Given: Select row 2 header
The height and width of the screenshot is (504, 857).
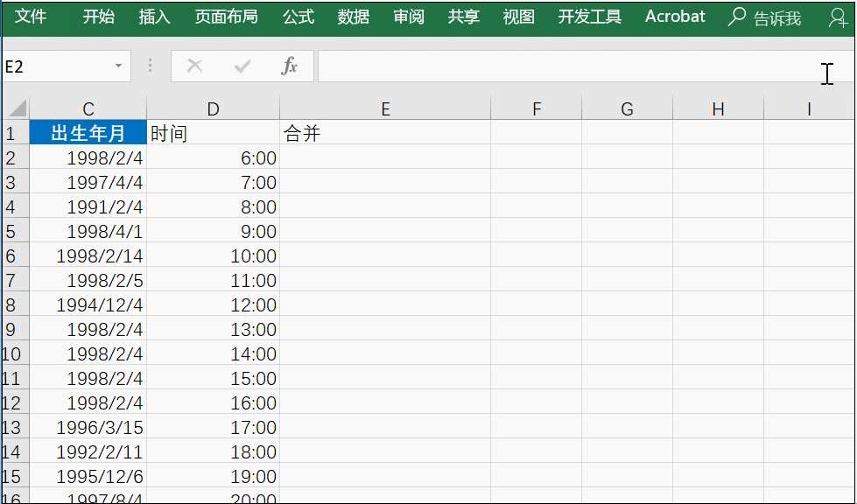Looking at the screenshot, I should [x=15, y=157].
